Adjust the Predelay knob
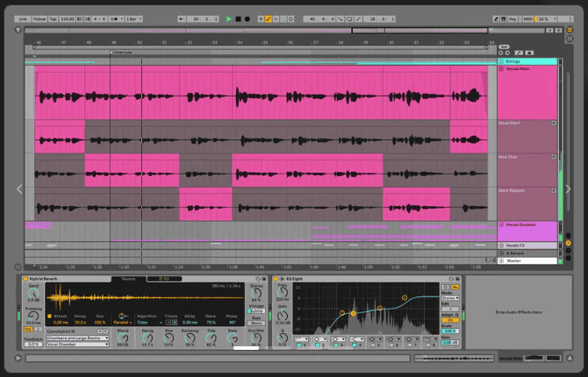This screenshot has height=377, width=588. point(33,316)
